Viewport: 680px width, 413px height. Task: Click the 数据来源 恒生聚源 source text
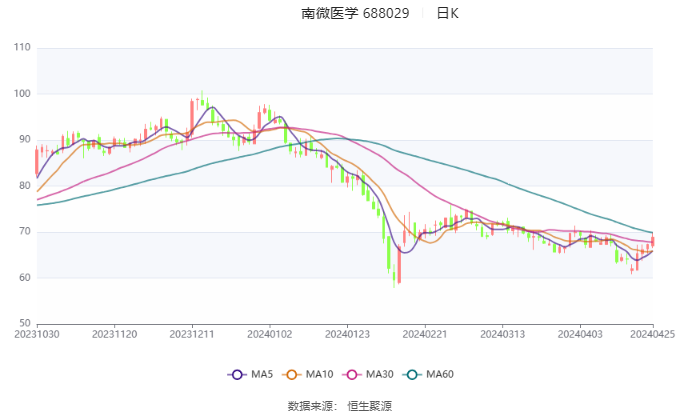(340, 406)
